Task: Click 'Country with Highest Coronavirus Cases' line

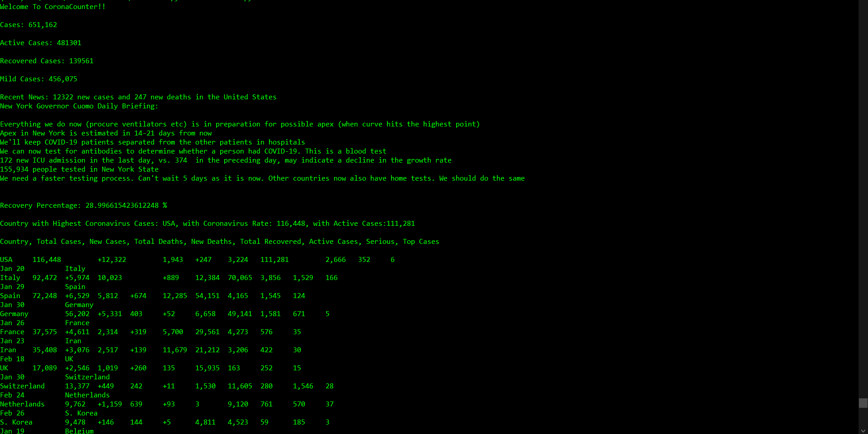Action: [x=208, y=224]
